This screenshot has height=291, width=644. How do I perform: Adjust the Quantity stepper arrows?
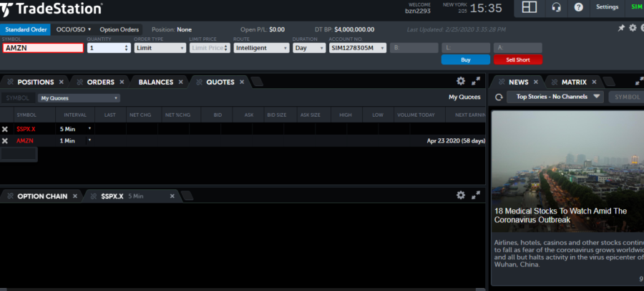click(x=127, y=48)
